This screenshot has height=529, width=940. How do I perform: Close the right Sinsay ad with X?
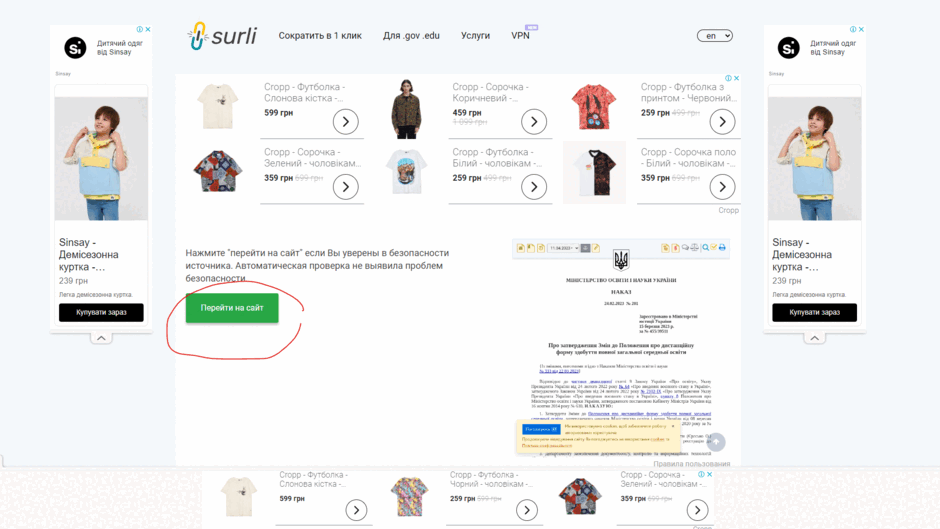coord(861,29)
